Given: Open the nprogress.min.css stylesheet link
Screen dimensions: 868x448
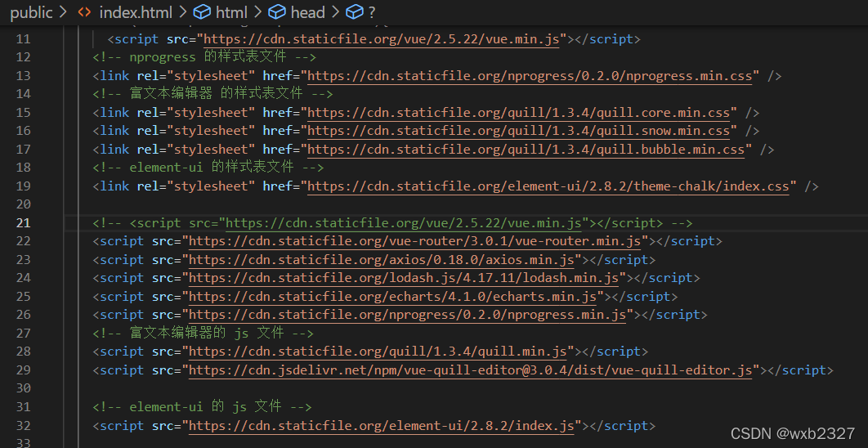Looking at the screenshot, I should pos(530,75).
